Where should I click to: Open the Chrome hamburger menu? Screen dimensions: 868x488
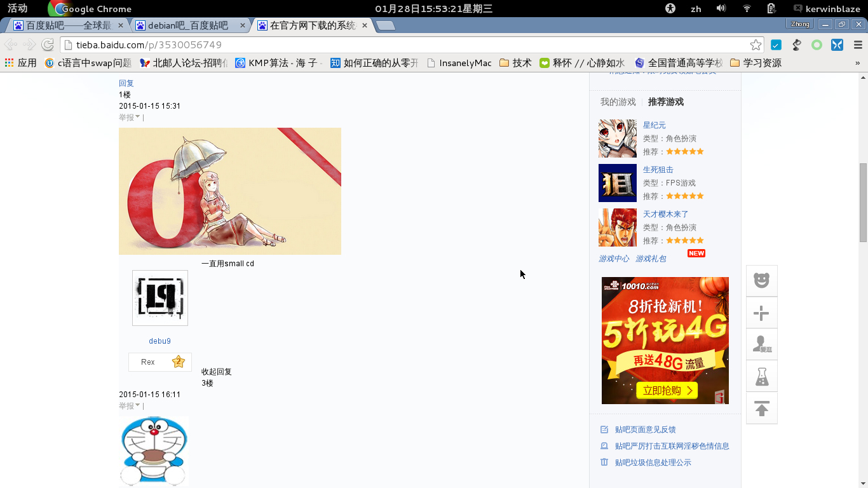(x=857, y=44)
